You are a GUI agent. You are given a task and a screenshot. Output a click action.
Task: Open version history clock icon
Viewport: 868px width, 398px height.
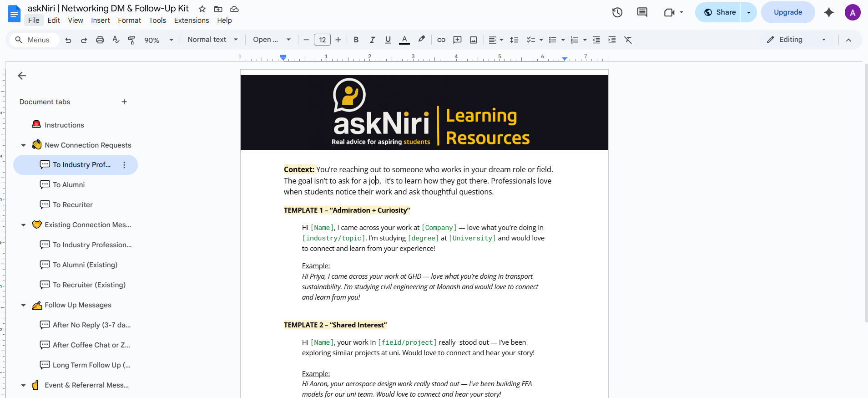pyautogui.click(x=617, y=12)
